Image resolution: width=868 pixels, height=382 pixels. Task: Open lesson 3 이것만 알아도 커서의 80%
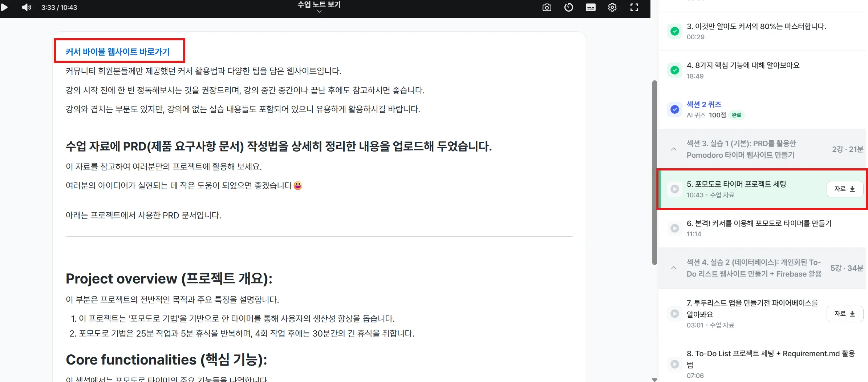[x=756, y=27]
